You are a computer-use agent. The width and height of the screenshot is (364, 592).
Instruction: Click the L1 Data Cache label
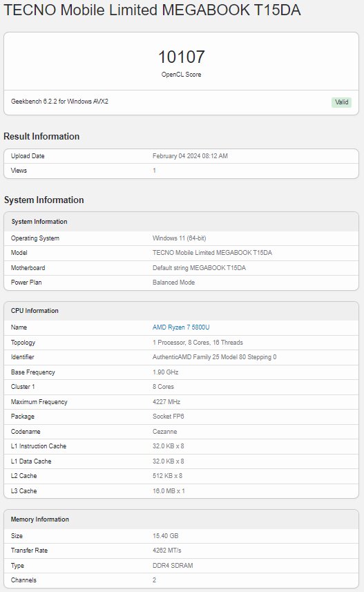[x=31, y=461]
